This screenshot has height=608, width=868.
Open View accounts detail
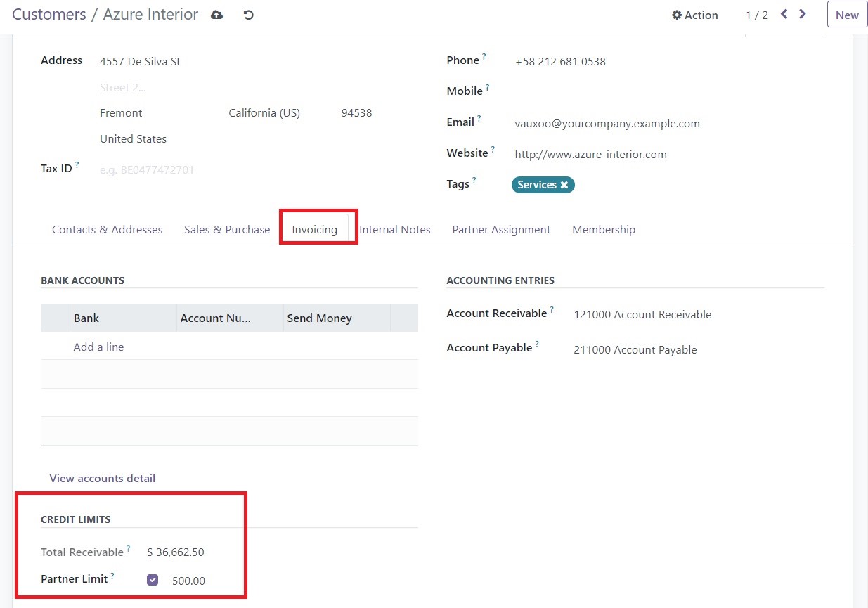click(103, 478)
